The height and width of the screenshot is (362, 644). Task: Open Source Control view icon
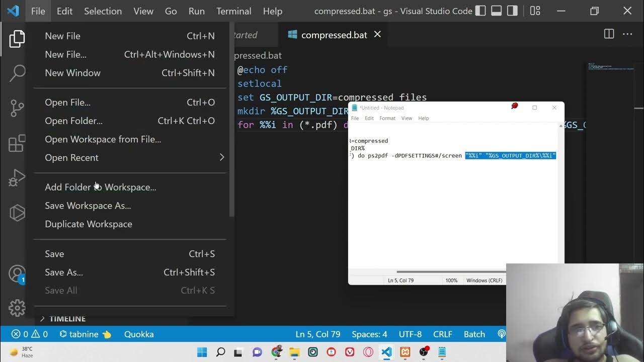(17, 108)
